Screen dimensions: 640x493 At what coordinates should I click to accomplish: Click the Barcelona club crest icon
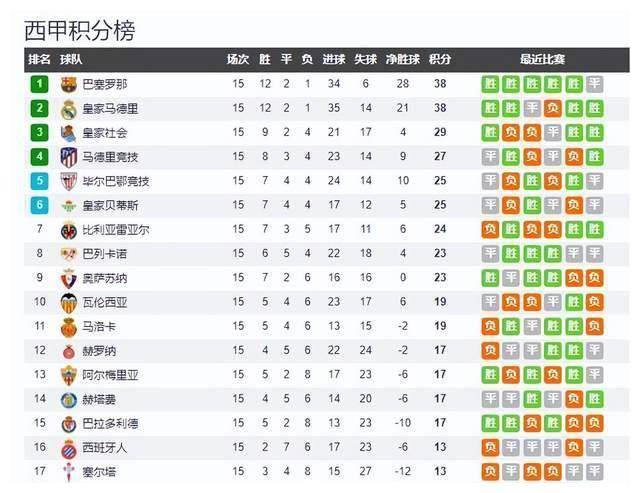tap(68, 84)
